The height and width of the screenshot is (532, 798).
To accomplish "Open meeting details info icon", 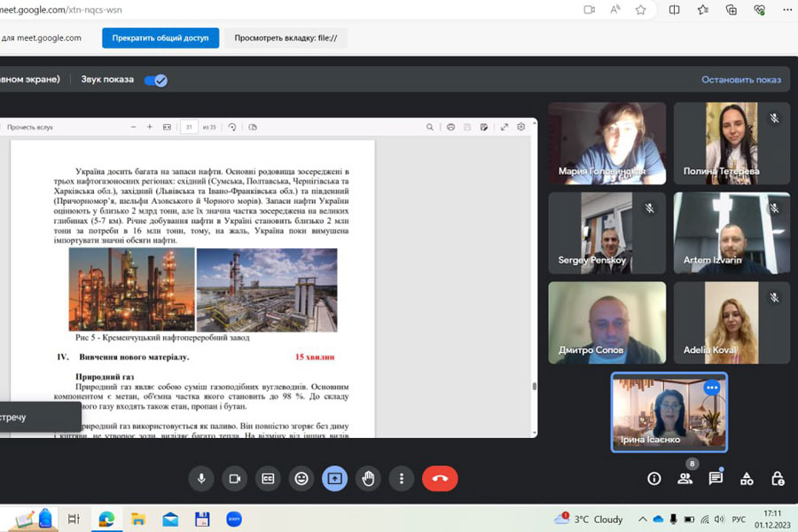I will tap(654, 479).
